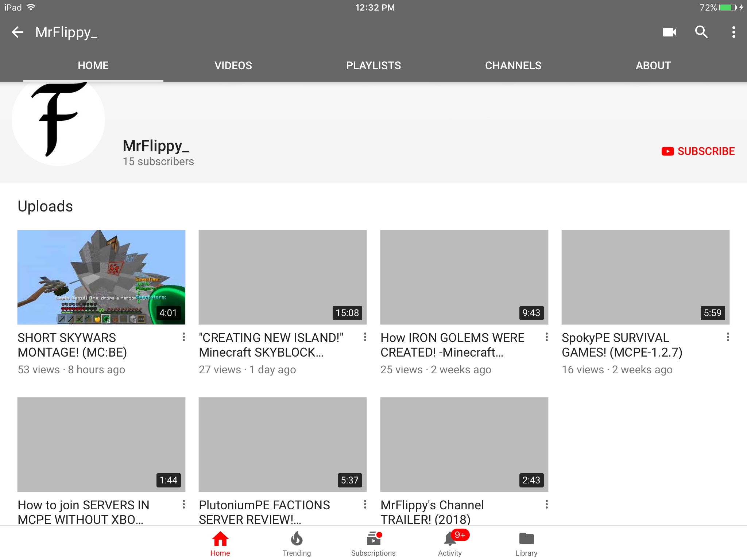
Task: Open options menu for PlutoniumPE FACTIONS video
Action: tap(365, 505)
